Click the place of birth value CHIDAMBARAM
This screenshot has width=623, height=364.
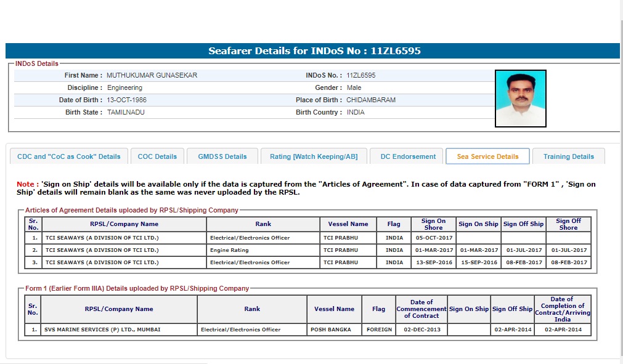[370, 100]
